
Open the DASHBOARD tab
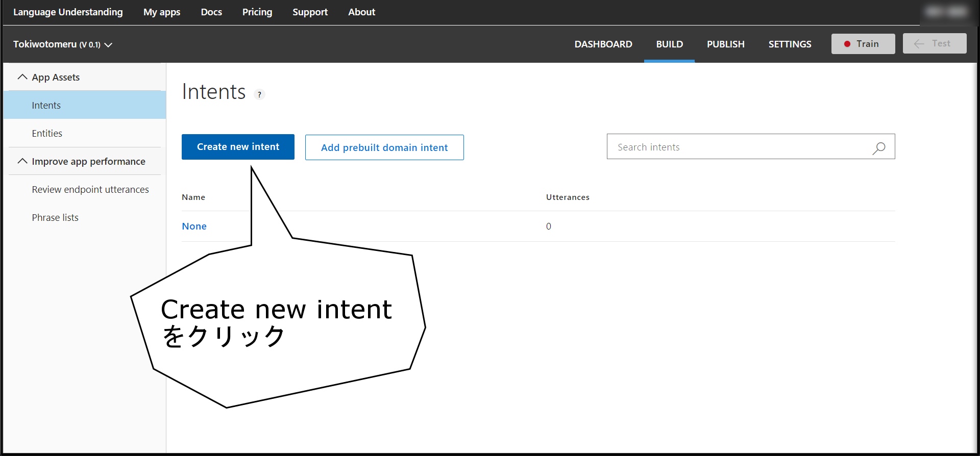coord(603,44)
